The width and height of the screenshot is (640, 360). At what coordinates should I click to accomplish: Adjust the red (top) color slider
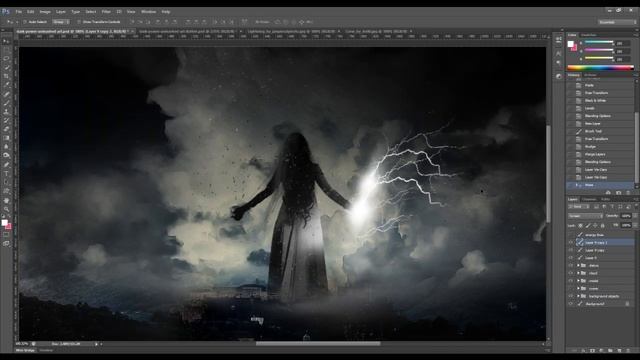coord(599,42)
